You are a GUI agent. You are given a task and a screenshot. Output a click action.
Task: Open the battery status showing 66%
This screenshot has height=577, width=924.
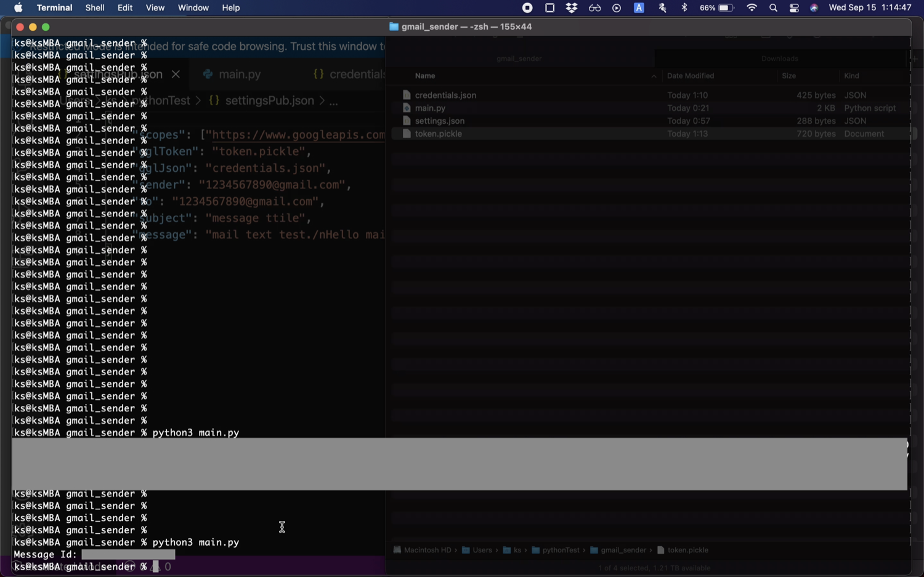click(717, 8)
